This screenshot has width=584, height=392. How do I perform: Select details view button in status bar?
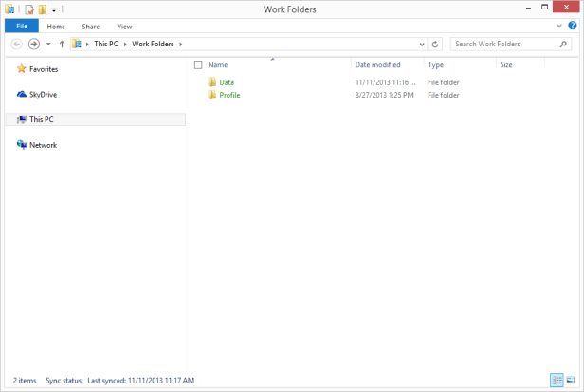coord(557,380)
